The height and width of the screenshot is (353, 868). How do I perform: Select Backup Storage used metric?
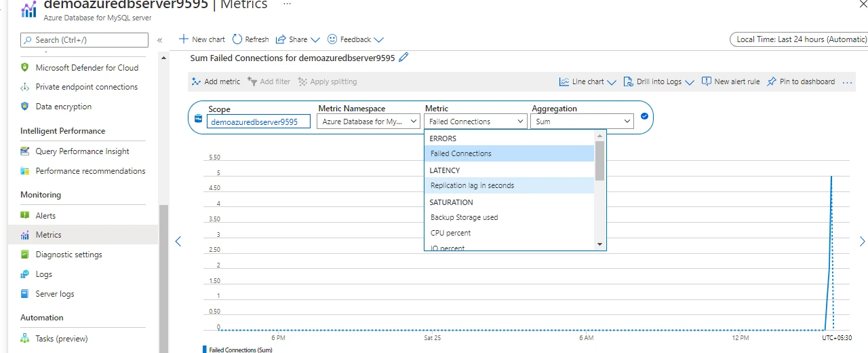509,217
